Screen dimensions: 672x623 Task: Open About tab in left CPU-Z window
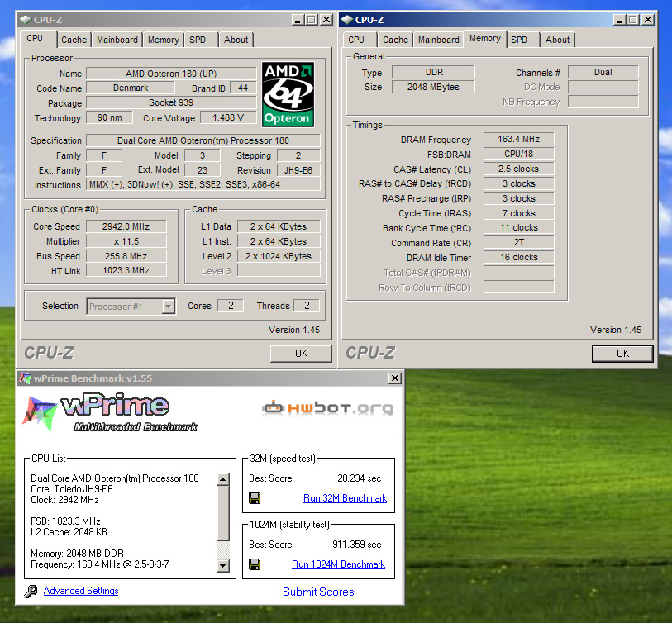coord(236,40)
